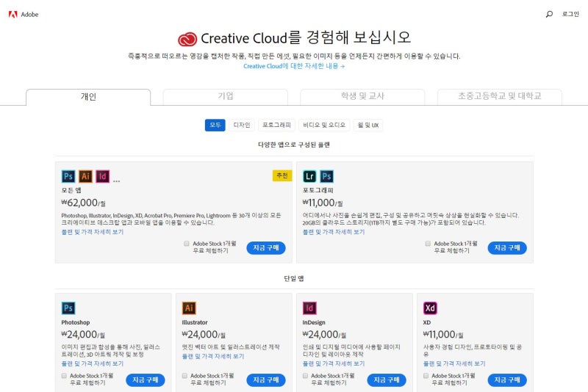Click the 로그인 link

570,14
